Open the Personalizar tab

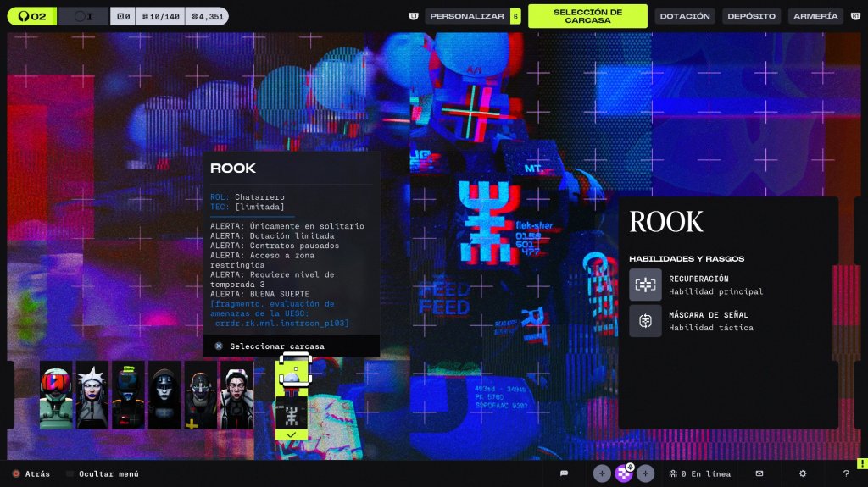467,16
